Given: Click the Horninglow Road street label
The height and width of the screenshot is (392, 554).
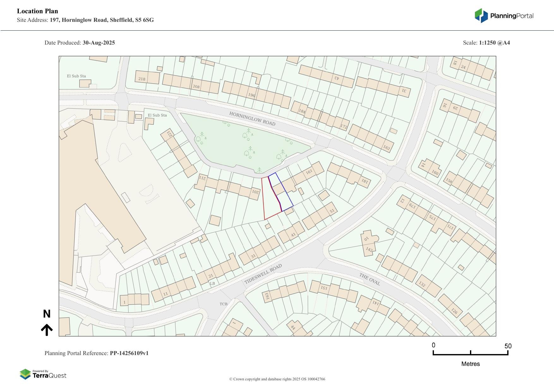Looking at the screenshot, I should click(252, 119).
